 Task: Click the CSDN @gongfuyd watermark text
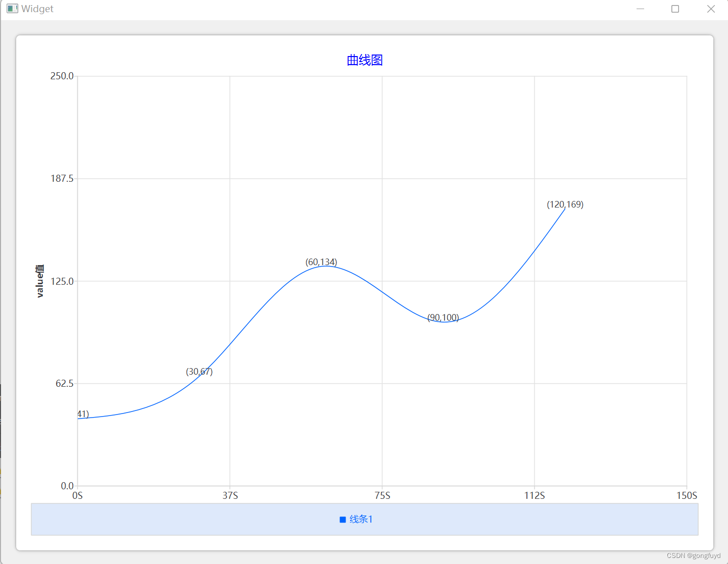tap(694, 555)
